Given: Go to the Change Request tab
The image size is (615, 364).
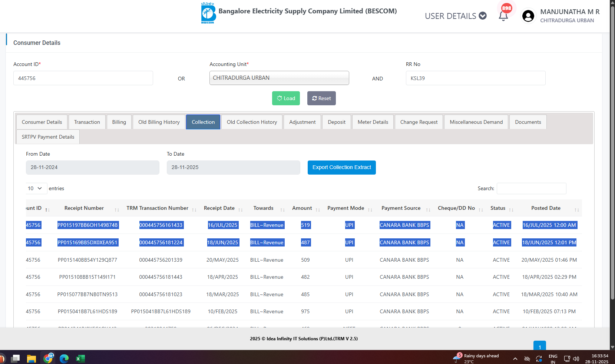Looking at the screenshot, I should [419, 122].
